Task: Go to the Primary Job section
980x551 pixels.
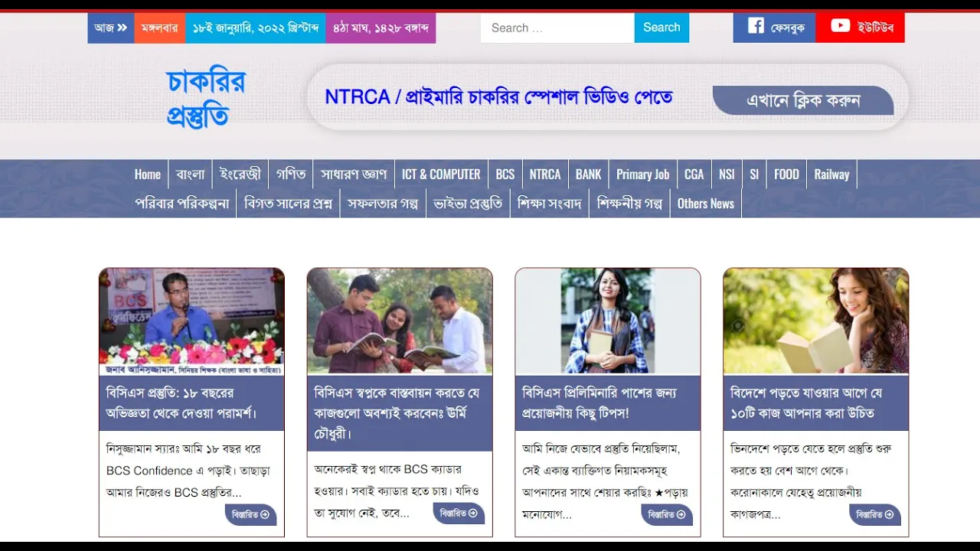Action: tap(643, 174)
